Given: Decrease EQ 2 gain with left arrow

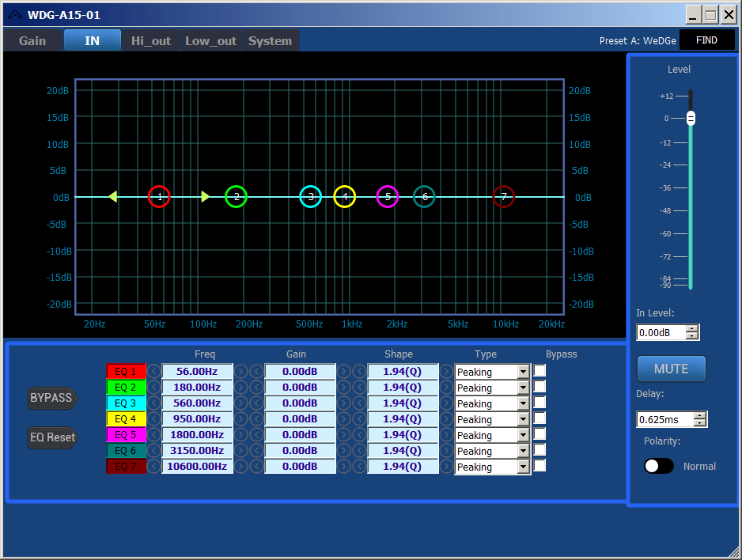Looking at the screenshot, I should (256, 388).
